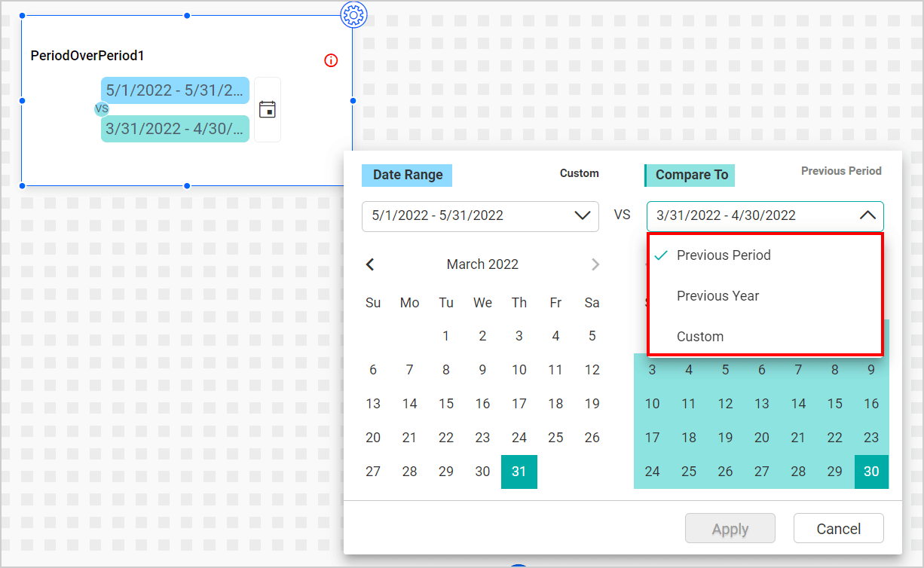The width and height of the screenshot is (924, 568).
Task: Collapse the Compare To dropdown field
Action: [867, 216]
